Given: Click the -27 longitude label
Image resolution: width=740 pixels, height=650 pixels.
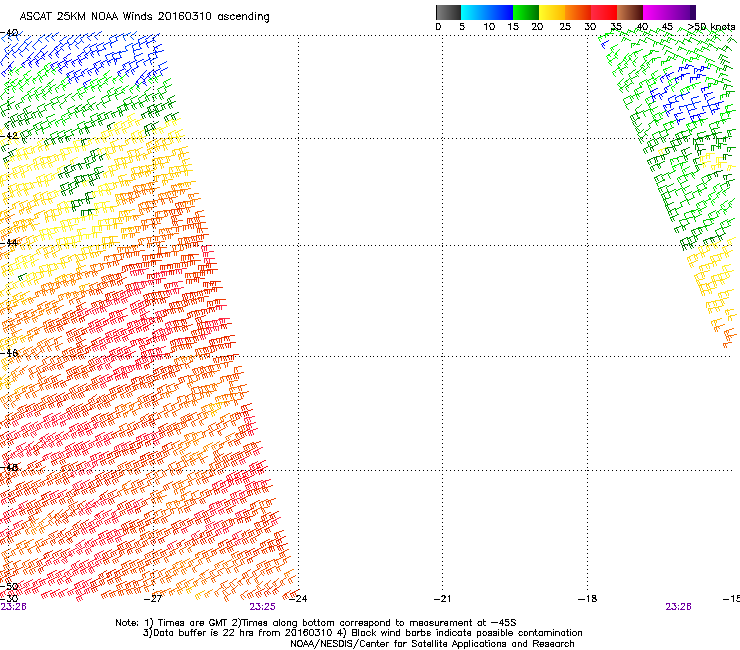Looking at the screenshot, I should [x=153, y=599].
